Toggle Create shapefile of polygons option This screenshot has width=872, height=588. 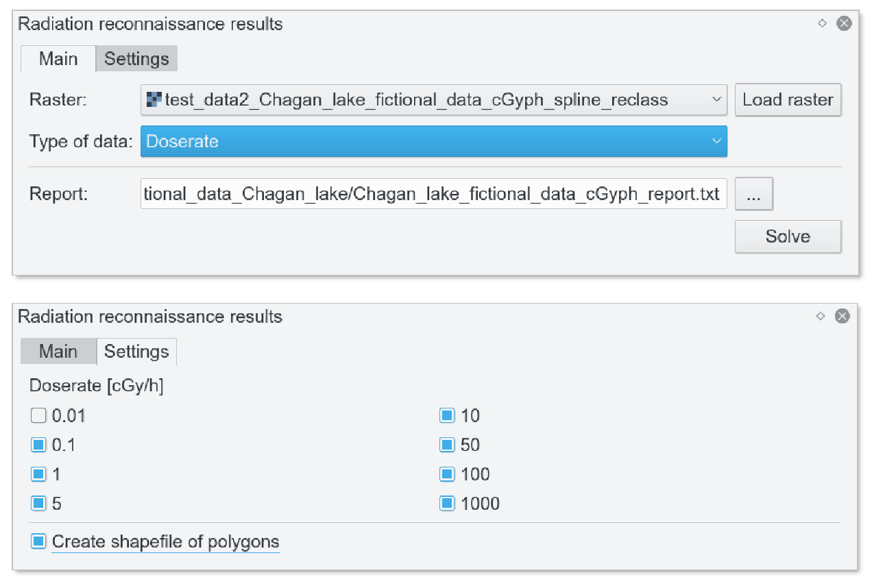point(38,541)
